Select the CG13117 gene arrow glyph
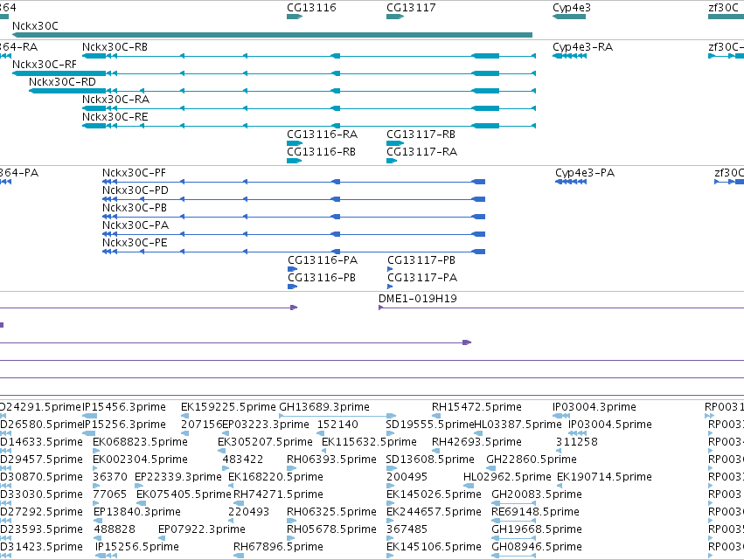Image resolution: width=744 pixels, height=560 pixels. (395, 17)
